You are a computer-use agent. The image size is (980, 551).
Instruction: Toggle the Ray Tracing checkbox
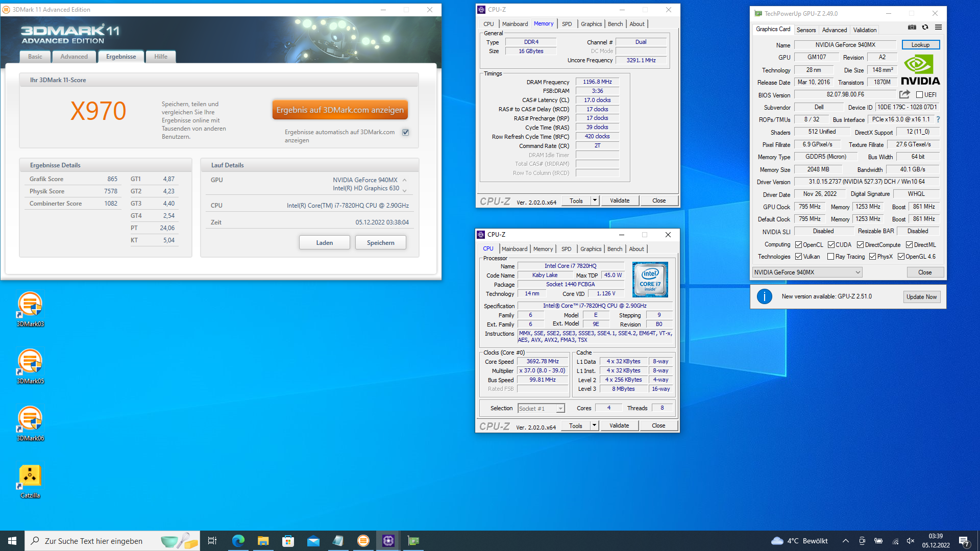(830, 257)
